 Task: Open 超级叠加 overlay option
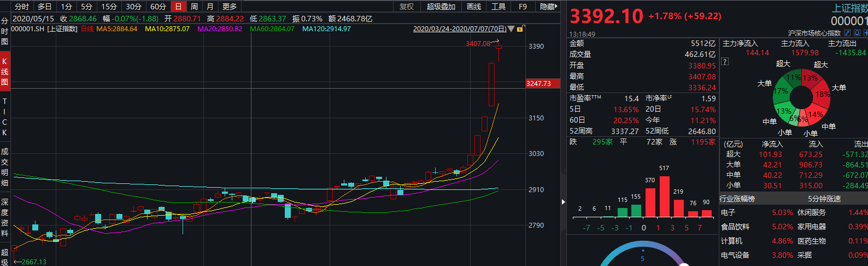[x=441, y=7]
